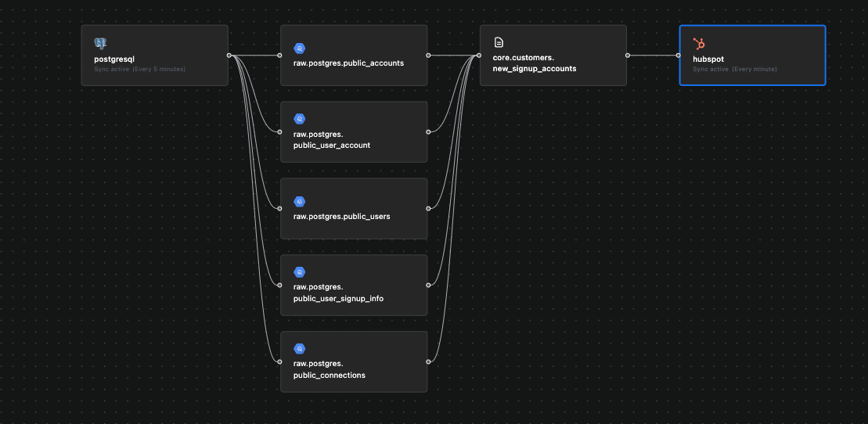
Task: Click document icon on core.customers.new_signup_accounts node
Action: click(x=499, y=42)
